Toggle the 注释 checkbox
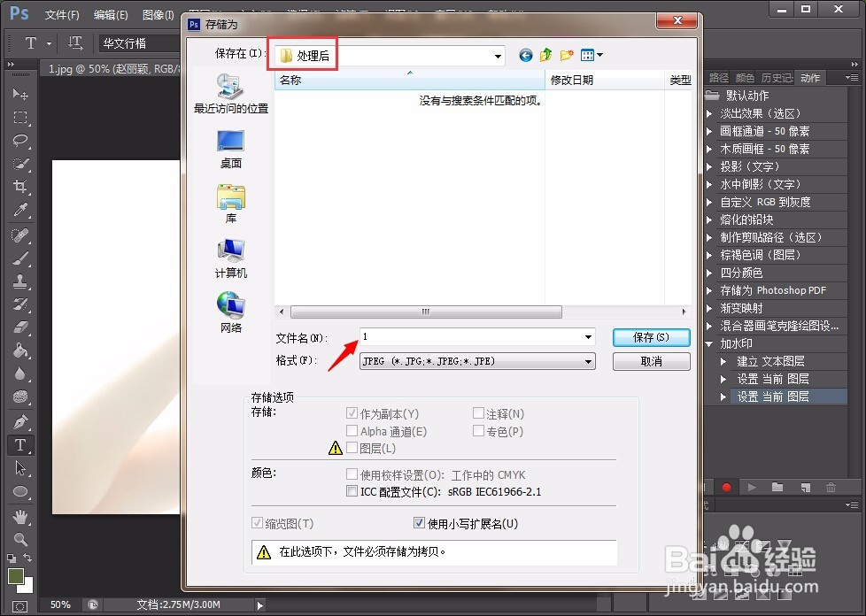 pos(478,412)
